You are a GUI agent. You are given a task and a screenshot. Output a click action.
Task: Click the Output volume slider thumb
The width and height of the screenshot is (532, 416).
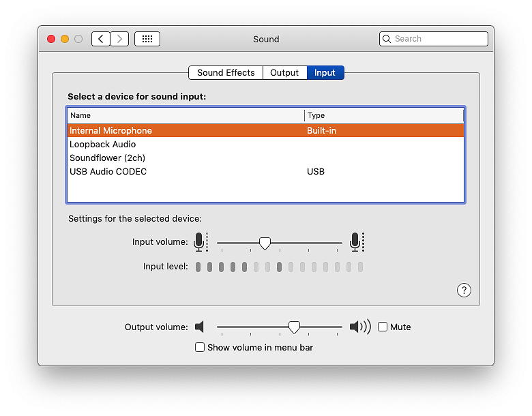pyautogui.click(x=294, y=327)
